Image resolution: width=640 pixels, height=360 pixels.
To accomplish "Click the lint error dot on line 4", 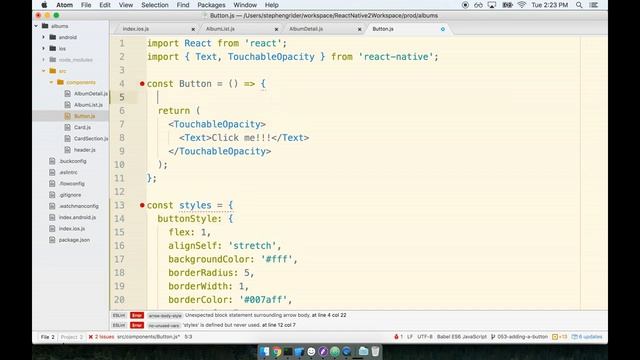I will coord(142,84).
